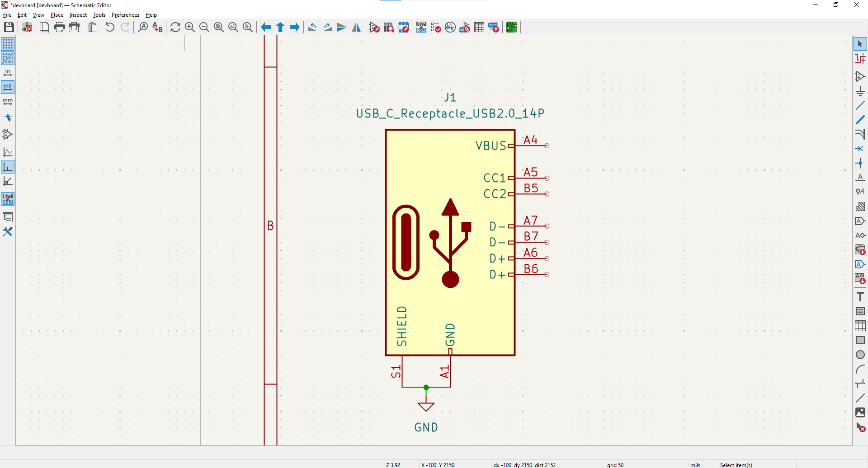Switch units to inches
The width and height of the screenshot is (868, 468).
8,73
